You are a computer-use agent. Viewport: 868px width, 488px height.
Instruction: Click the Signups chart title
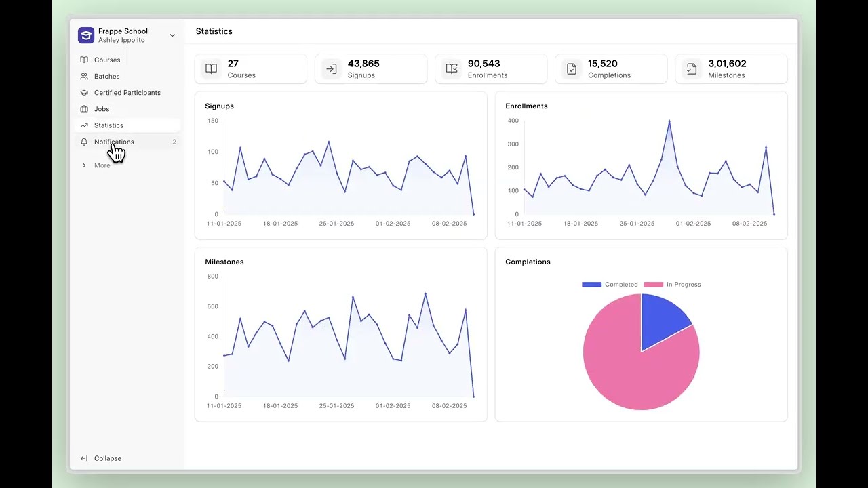click(x=220, y=106)
